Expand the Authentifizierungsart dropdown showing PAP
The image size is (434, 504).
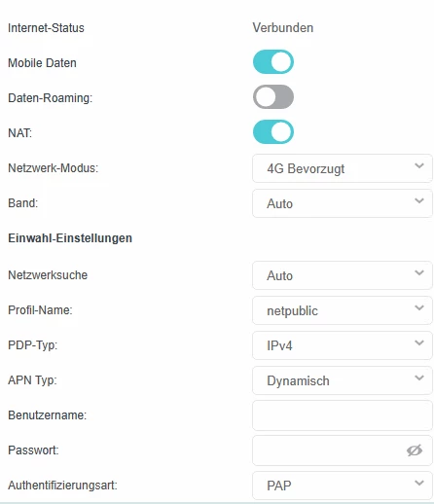(343, 486)
